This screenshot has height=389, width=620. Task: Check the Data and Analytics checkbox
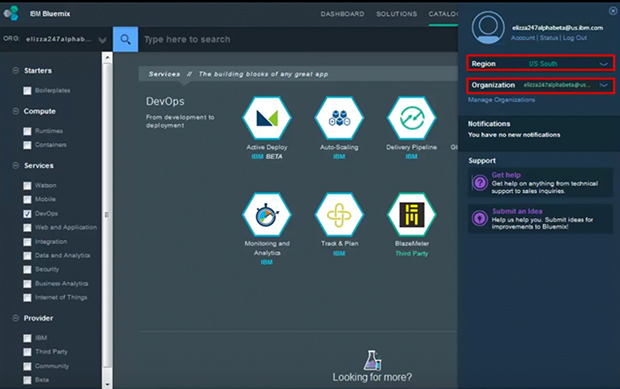click(27, 255)
